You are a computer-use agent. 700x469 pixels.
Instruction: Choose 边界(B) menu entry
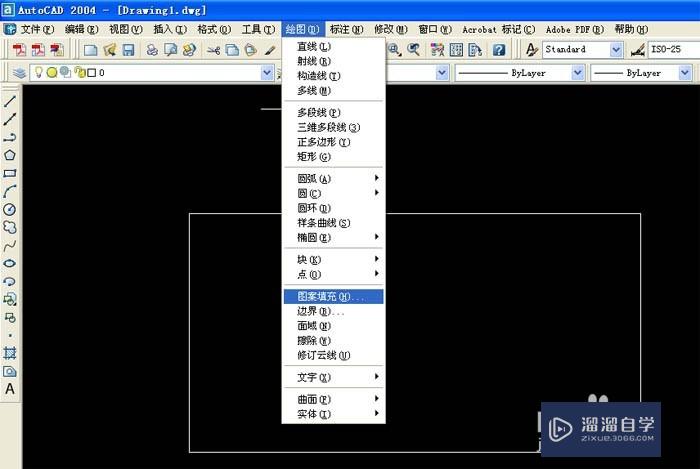coord(333,311)
